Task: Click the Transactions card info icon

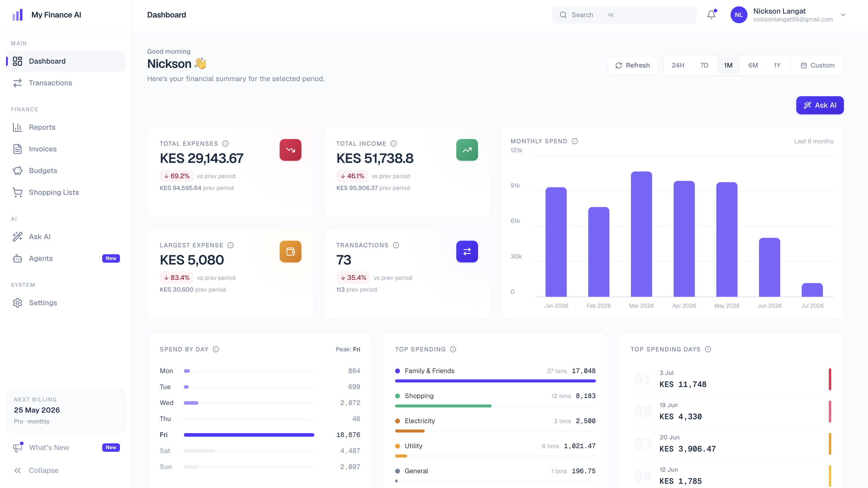Action: pos(396,245)
